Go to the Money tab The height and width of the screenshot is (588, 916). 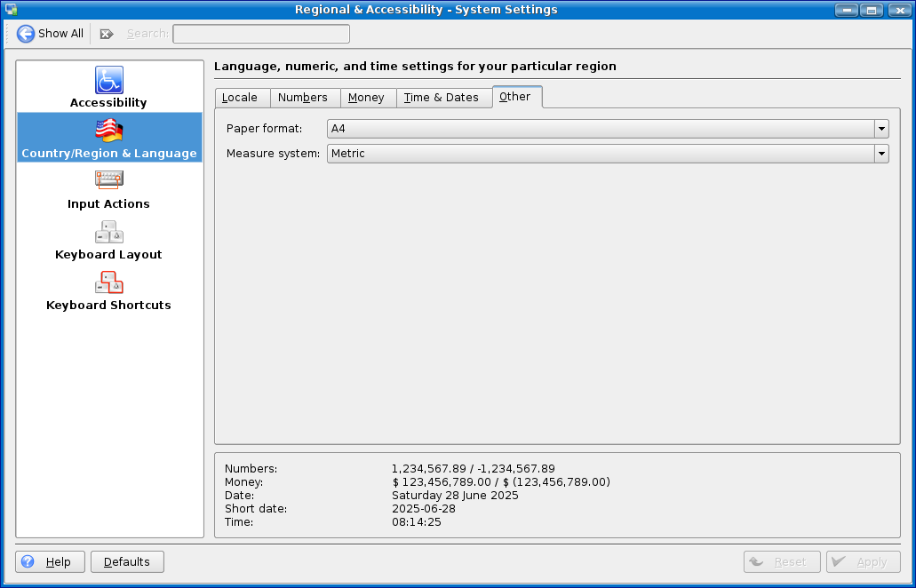coord(366,98)
